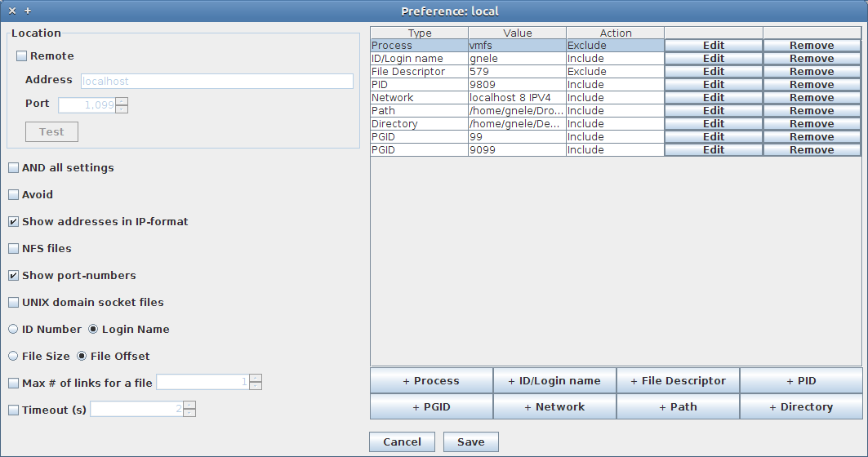868x457 pixels.
Task: Remove the Network localhost row
Action: (x=812, y=97)
